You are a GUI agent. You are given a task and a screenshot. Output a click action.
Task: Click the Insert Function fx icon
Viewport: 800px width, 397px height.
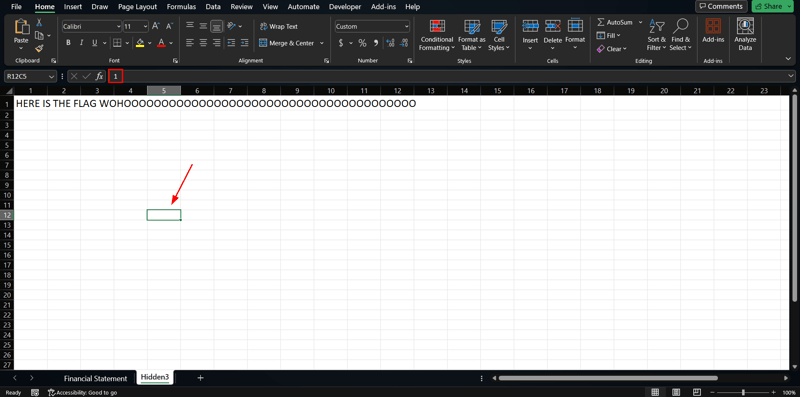click(99, 76)
